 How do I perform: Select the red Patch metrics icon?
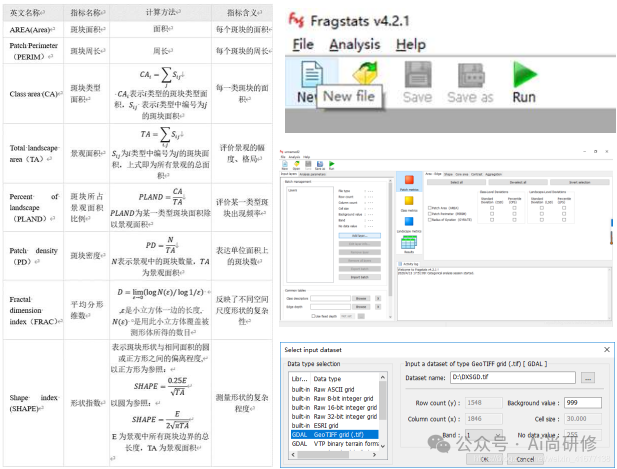coord(409,180)
